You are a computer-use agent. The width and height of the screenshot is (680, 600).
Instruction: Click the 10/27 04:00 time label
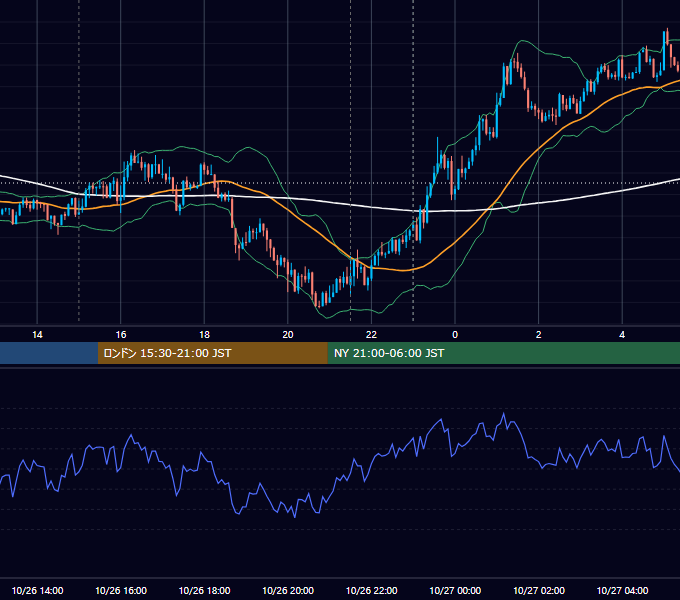coord(622,590)
